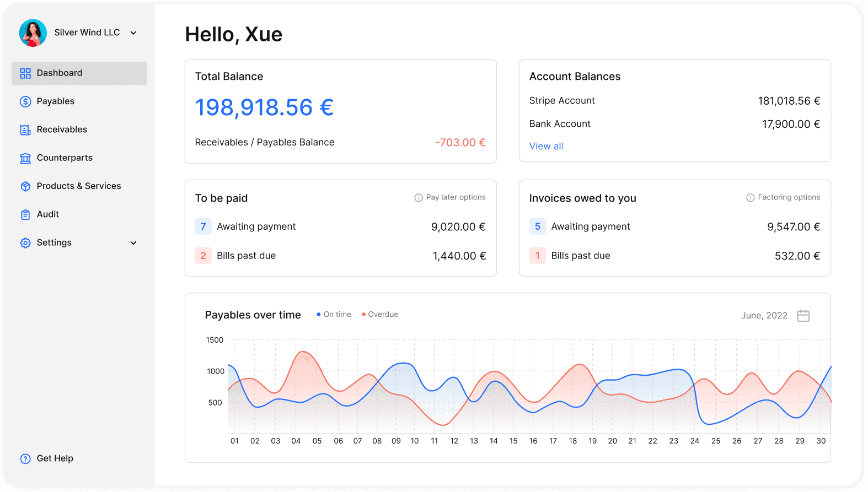The height and width of the screenshot is (492, 868).
Task: Click the View all accounts link
Action: [x=546, y=147]
